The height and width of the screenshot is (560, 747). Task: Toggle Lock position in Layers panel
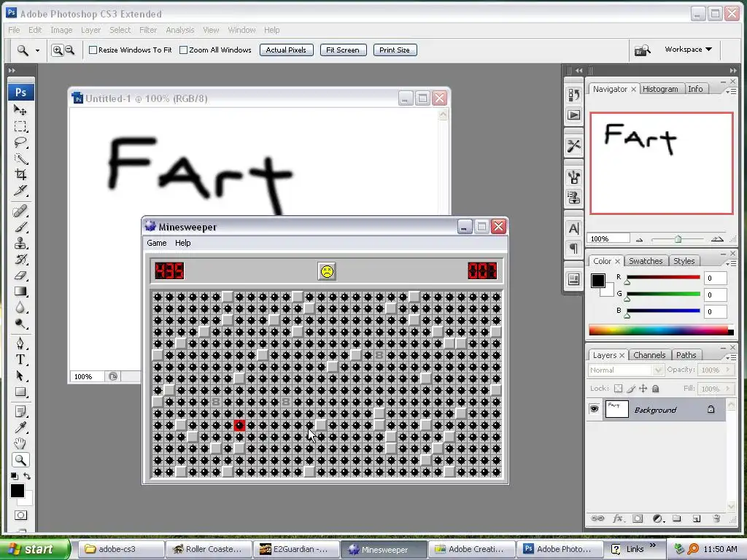643,389
